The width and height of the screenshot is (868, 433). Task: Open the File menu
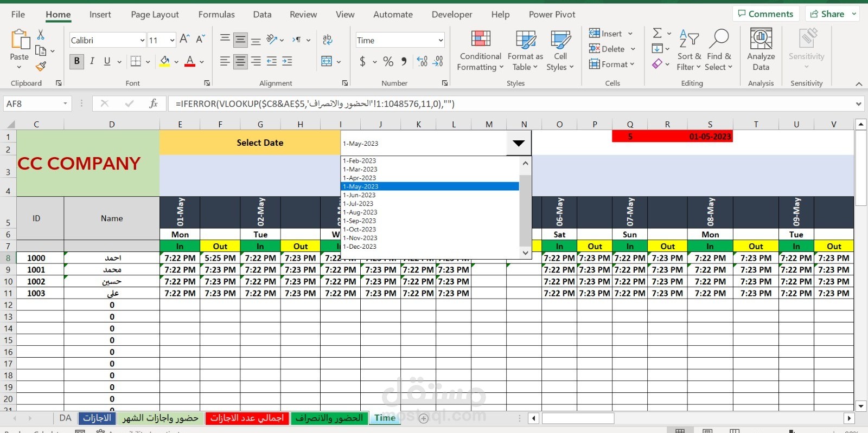coord(18,15)
